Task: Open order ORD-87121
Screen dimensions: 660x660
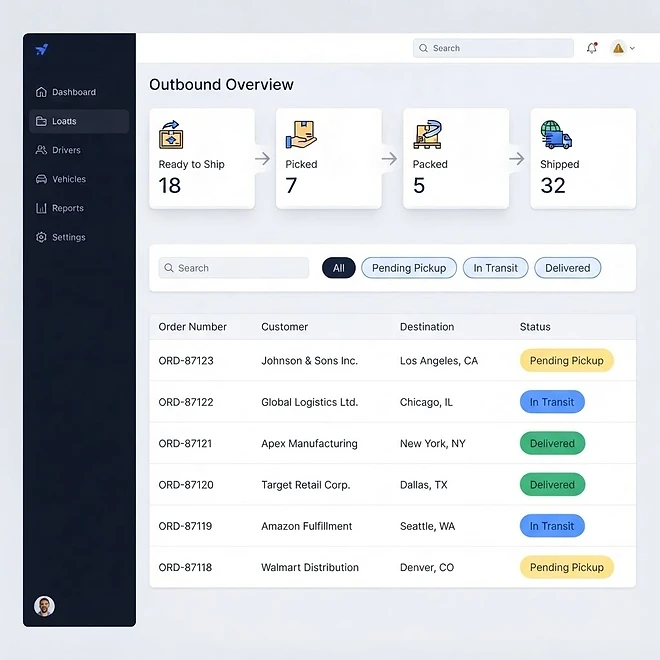Action: coord(185,443)
